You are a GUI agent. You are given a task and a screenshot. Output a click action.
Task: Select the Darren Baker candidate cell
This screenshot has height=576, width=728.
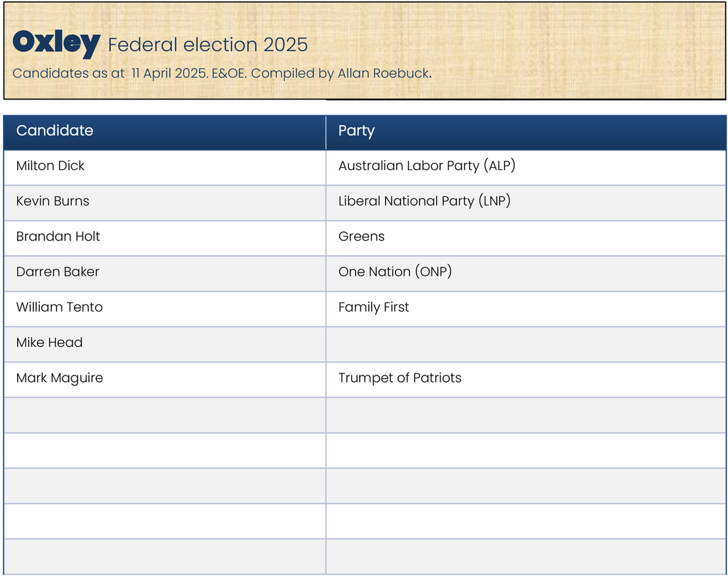point(58,272)
